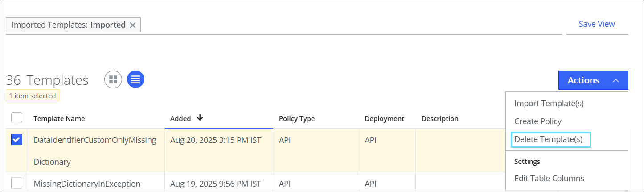Open the DataIdentifierCustomOnlyMissing Dictionary template
The height and width of the screenshot is (192, 644).
click(94, 140)
